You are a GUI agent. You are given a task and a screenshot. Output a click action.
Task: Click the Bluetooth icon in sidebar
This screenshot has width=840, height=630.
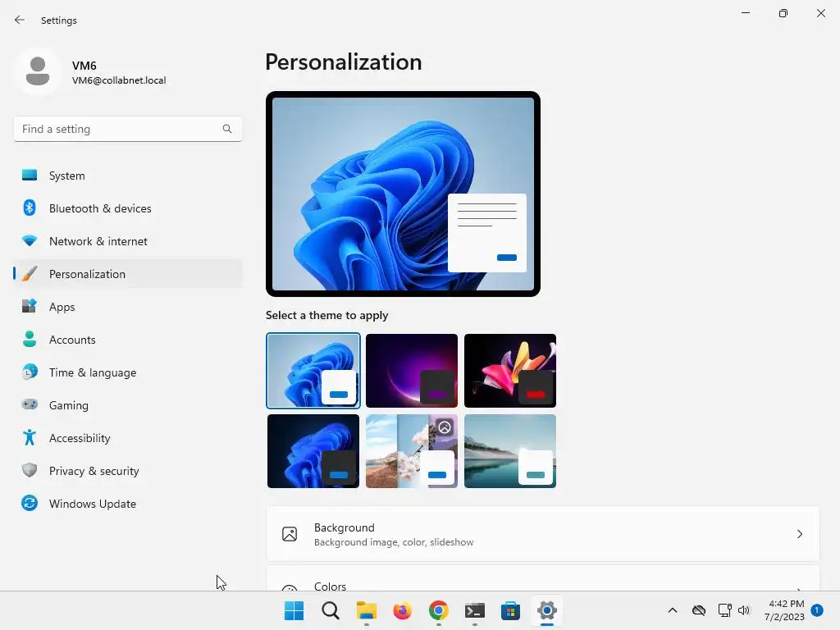pyautogui.click(x=30, y=208)
